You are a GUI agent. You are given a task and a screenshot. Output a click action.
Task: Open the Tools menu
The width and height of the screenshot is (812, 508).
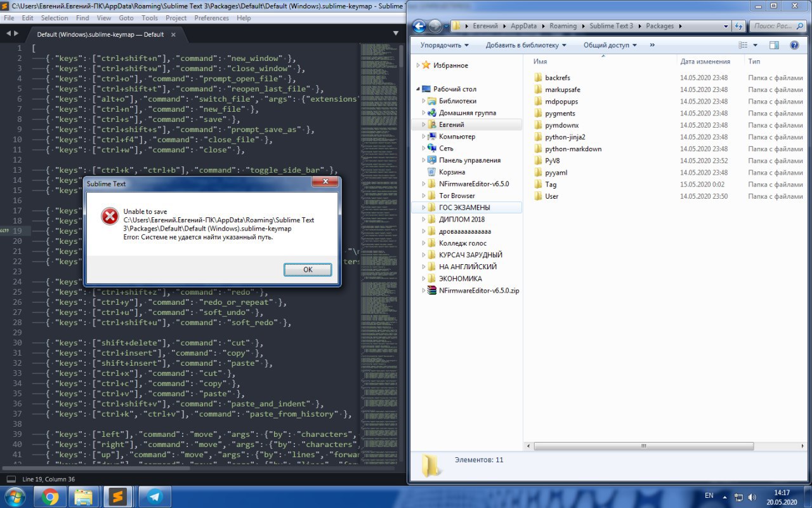[x=150, y=18]
